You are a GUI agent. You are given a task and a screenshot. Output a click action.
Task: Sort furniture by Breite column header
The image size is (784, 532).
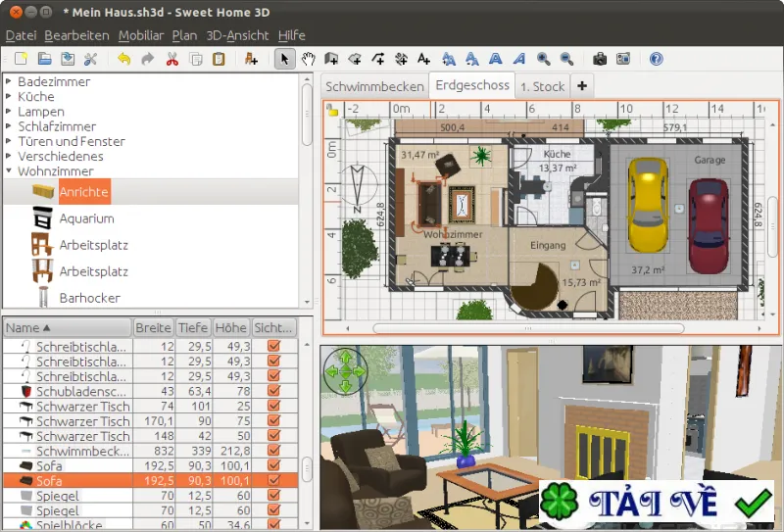[x=154, y=327]
